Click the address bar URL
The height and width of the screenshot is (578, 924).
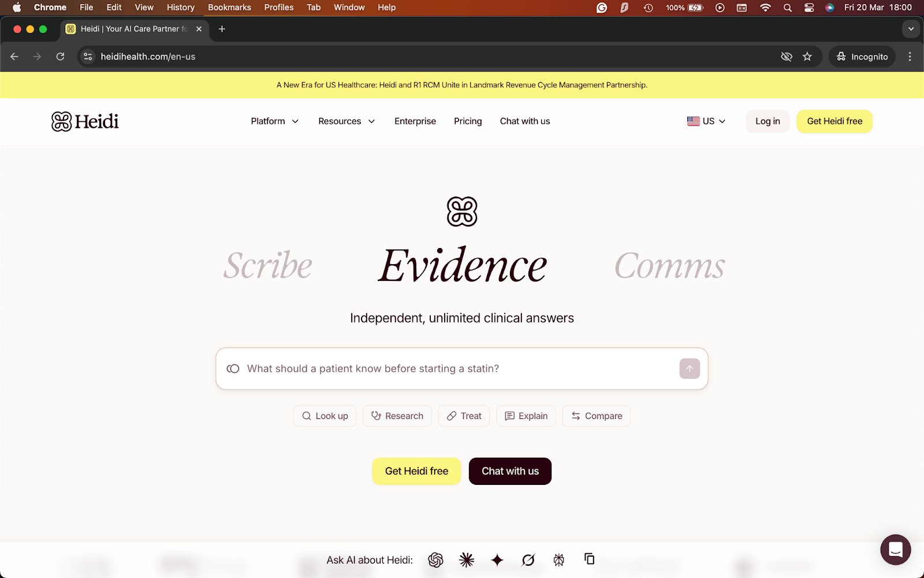[x=148, y=57]
